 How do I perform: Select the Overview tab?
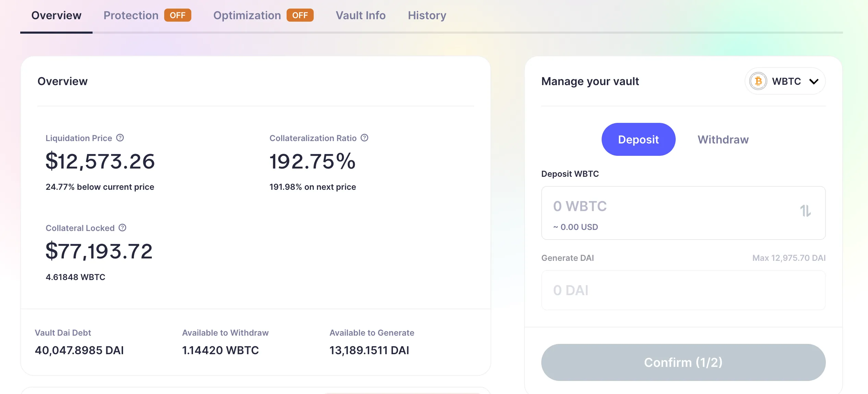point(56,15)
